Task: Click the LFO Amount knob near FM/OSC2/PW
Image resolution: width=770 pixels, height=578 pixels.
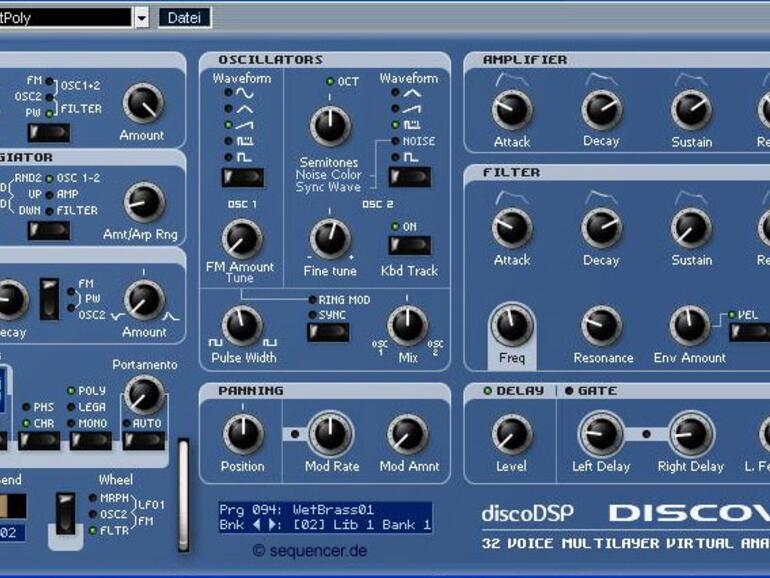Action: [143, 104]
